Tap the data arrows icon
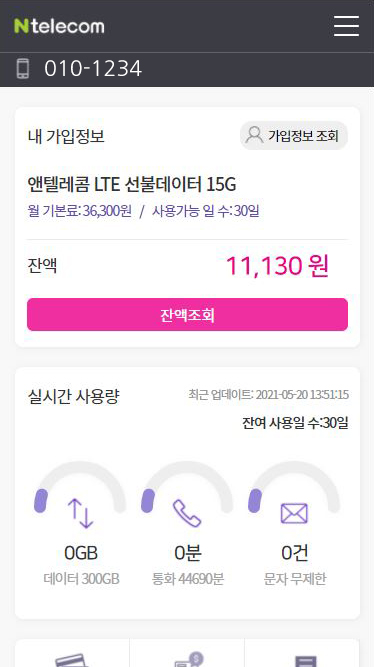Image resolution: width=374 pixels, height=667 pixels. click(x=80, y=513)
